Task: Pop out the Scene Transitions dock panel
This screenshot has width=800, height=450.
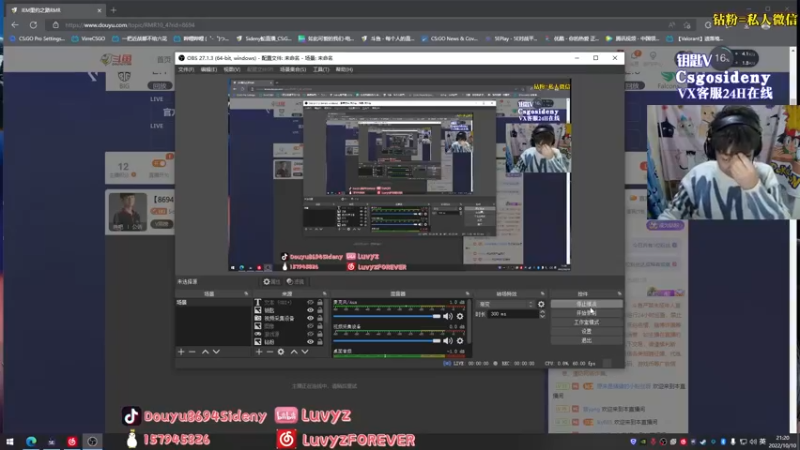Action: coord(542,294)
